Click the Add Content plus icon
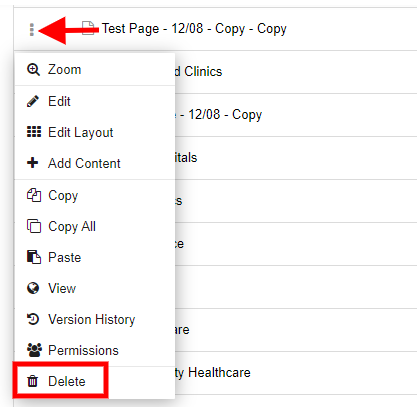 (33, 163)
